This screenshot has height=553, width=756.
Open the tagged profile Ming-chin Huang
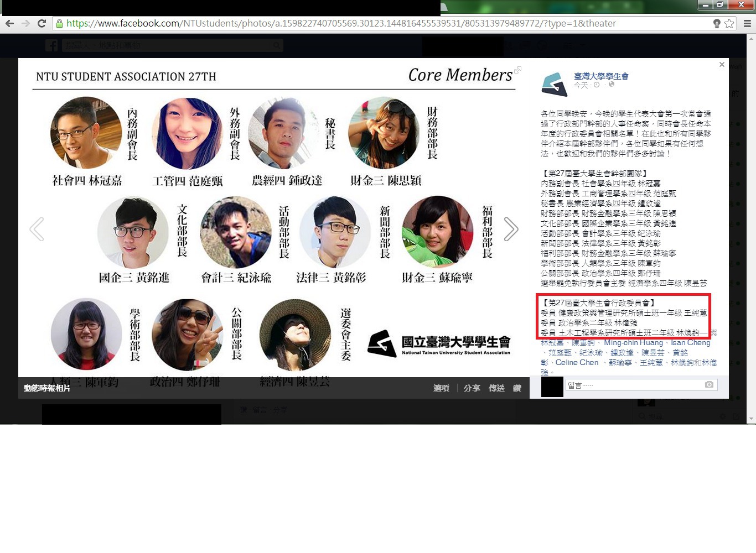tap(633, 343)
